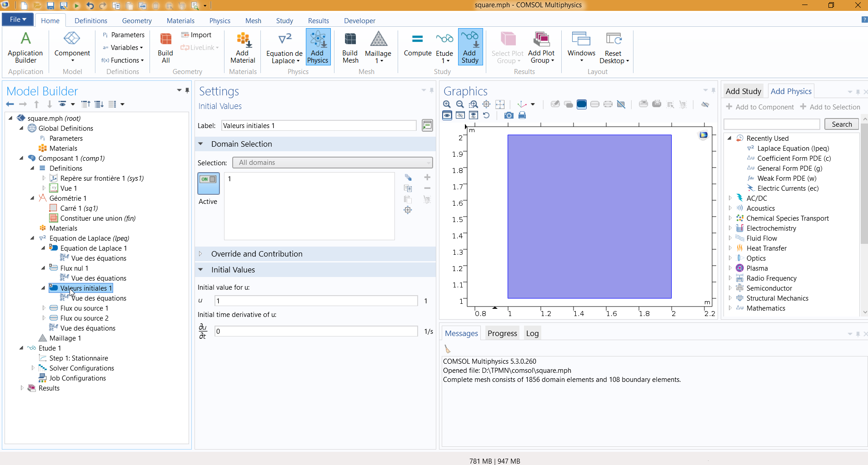The image size is (868, 465).
Task: Expand the Results node in model tree
Action: [x=21, y=388]
